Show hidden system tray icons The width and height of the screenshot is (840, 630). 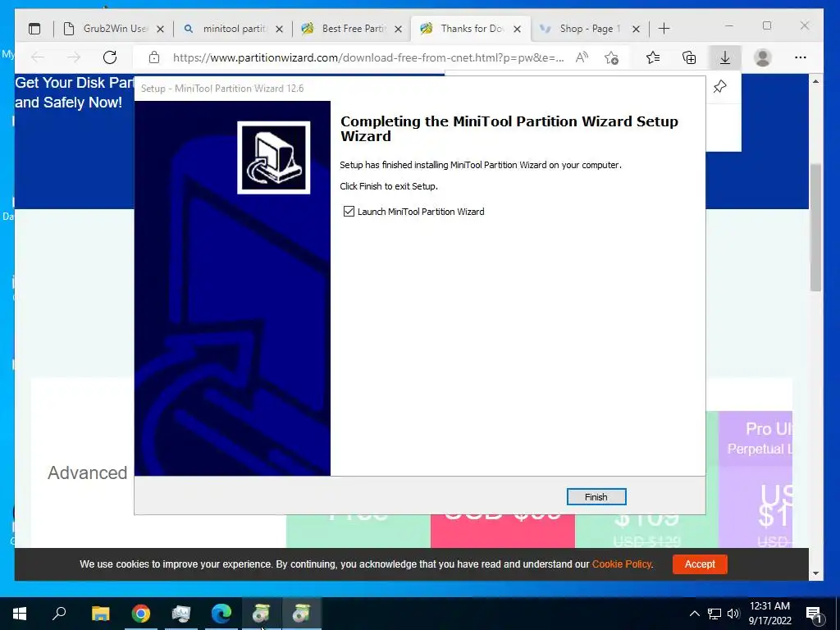click(x=694, y=614)
